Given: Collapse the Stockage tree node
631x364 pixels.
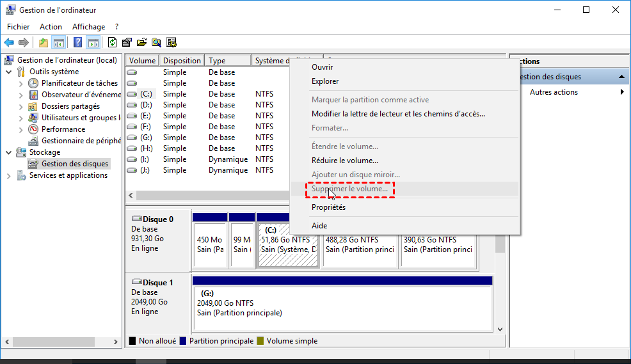Looking at the screenshot, I should [9, 152].
